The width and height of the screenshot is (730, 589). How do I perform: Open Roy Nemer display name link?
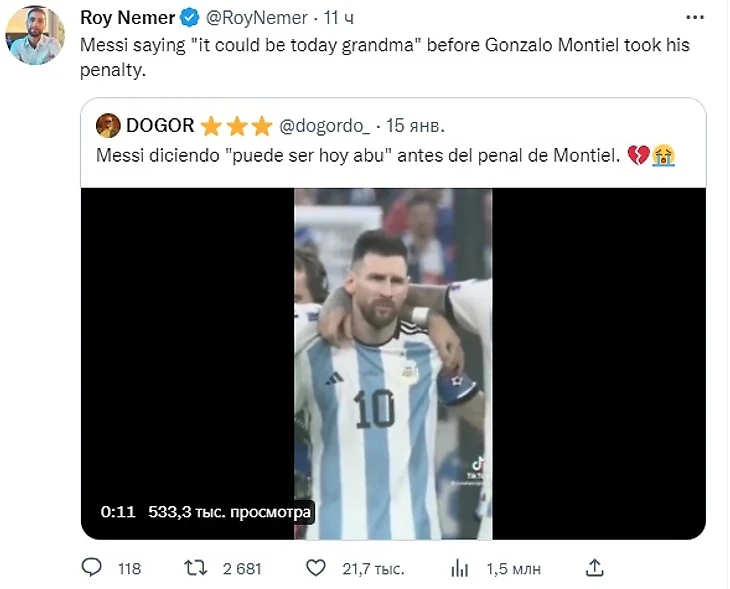point(124,18)
